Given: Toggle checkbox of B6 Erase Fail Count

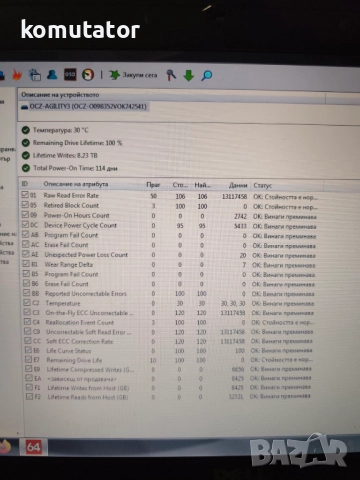Looking at the screenshot, I should click(27, 283).
